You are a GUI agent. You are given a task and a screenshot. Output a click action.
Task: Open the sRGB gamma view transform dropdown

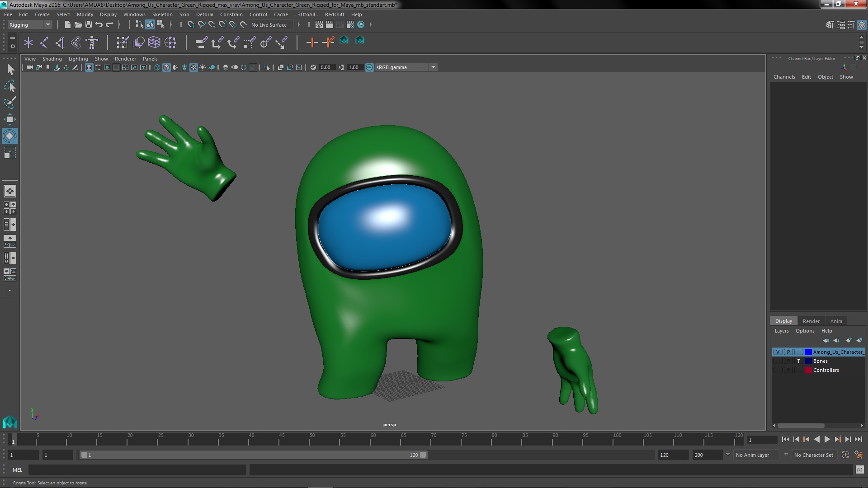pyautogui.click(x=406, y=67)
